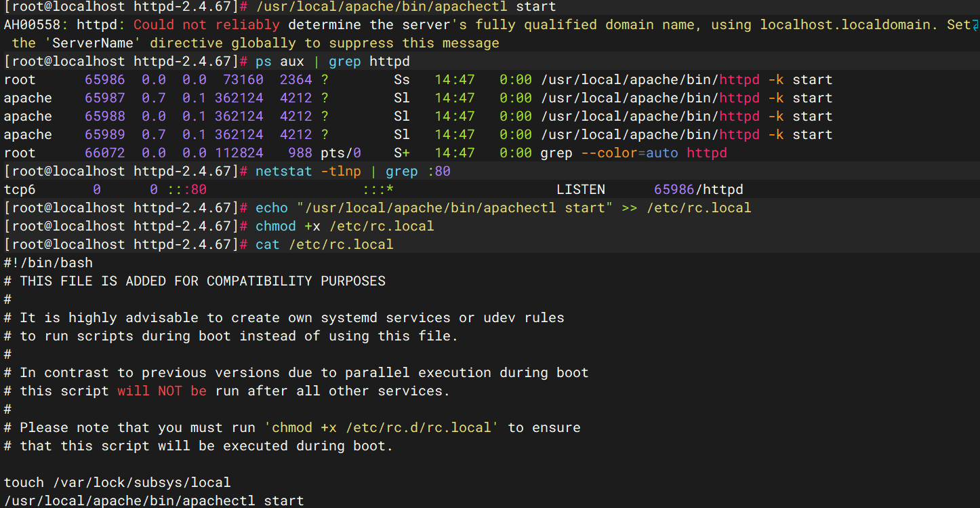Click last line '/usr/local/apache/bin/apachectl start'
The image size is (980, 508).
(x=154, y=501)
